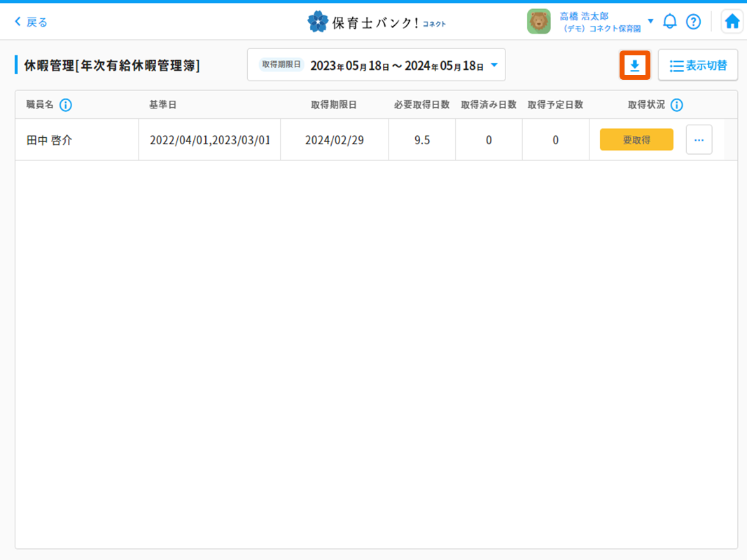This screenshot has height=560, width=747.
Task: Click the 2024/02/29 deadline cell
Action: tap(334, 140)
